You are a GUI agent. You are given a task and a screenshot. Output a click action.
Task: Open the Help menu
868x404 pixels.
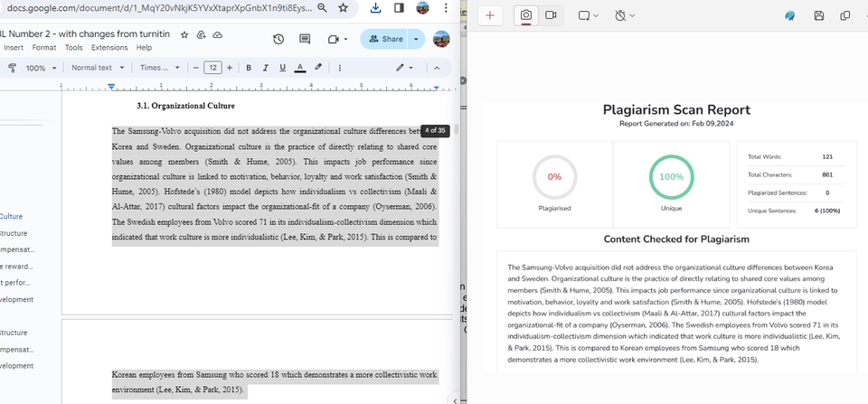coord(144,48)
